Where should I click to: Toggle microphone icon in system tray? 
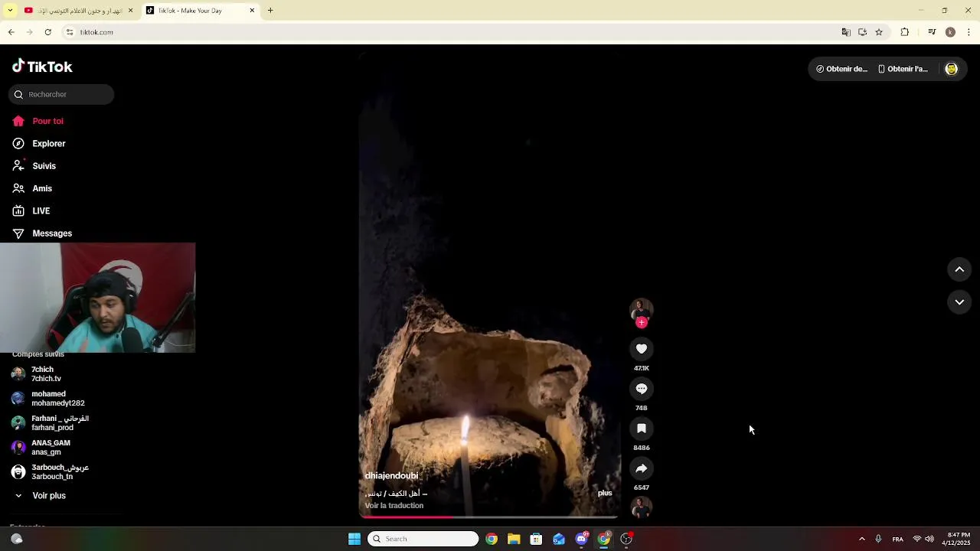point(878,539)
